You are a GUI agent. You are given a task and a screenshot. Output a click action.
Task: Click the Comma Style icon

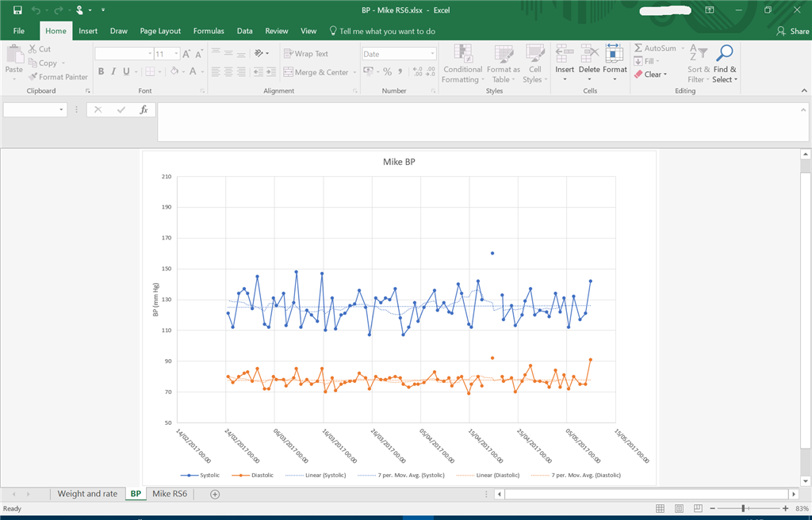click(400, 72)
